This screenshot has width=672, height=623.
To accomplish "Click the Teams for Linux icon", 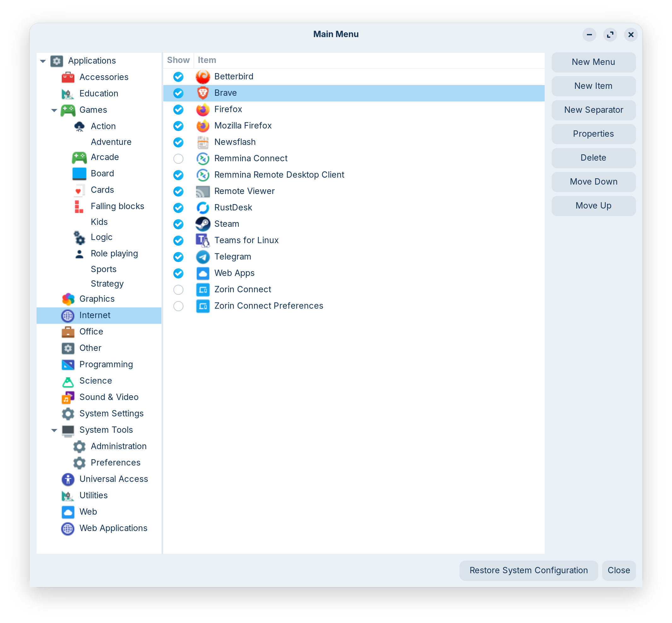I will 203,240.
